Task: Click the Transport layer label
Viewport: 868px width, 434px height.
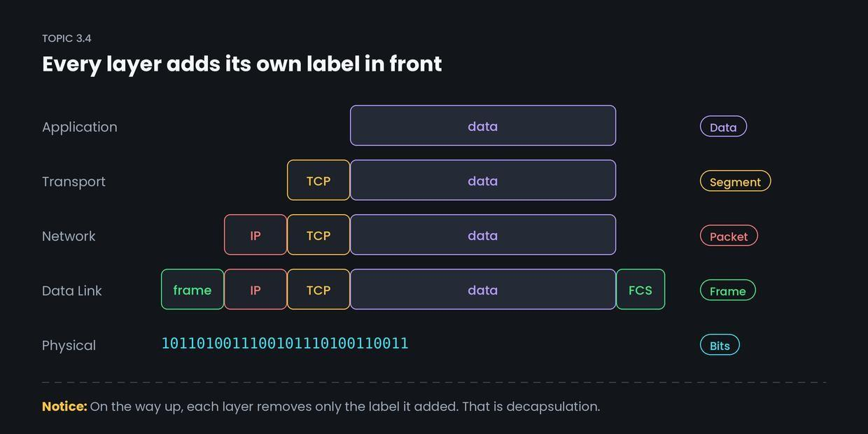Action: [73, 182]
